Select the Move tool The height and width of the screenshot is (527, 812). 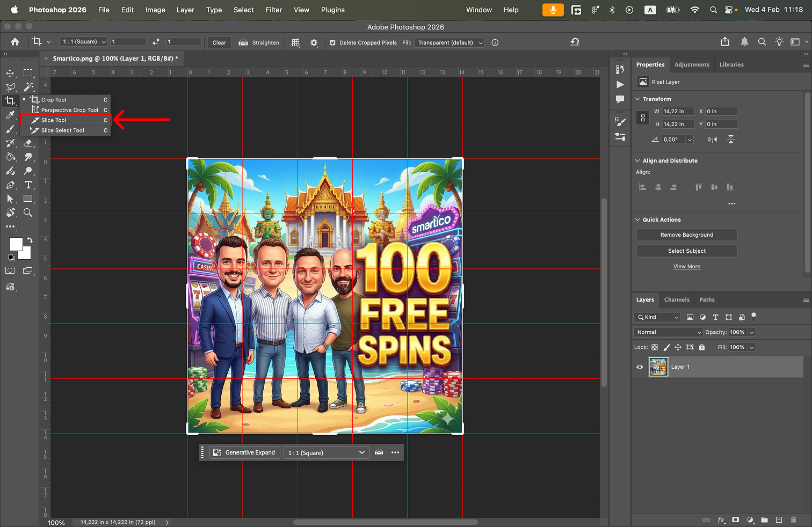(x=10, y=73)
